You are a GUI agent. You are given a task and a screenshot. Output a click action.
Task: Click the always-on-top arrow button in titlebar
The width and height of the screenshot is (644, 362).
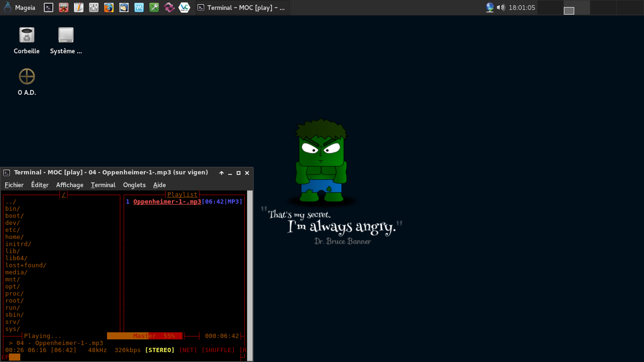coord(222,173)
